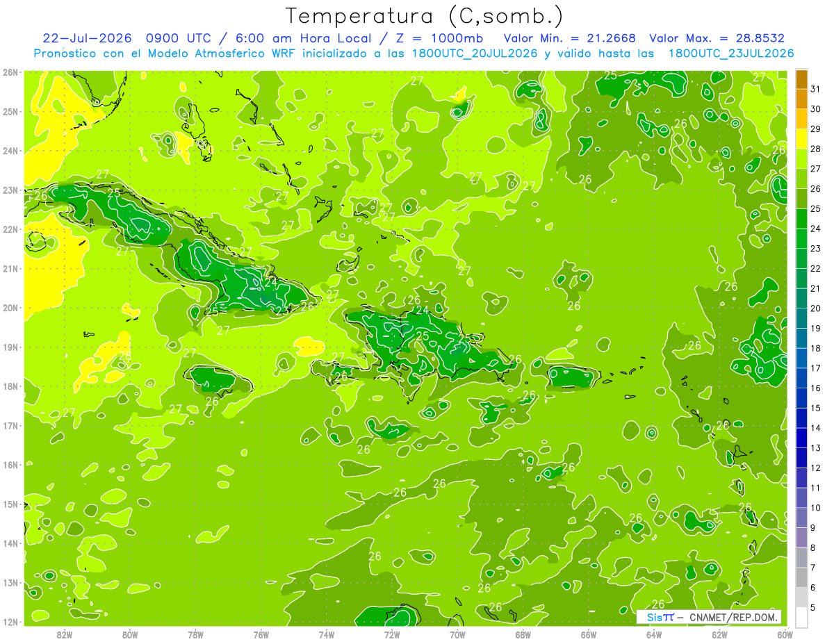Click the color scale label '30'
This screenshot has height=644, width=834.
tap(816, 108)
